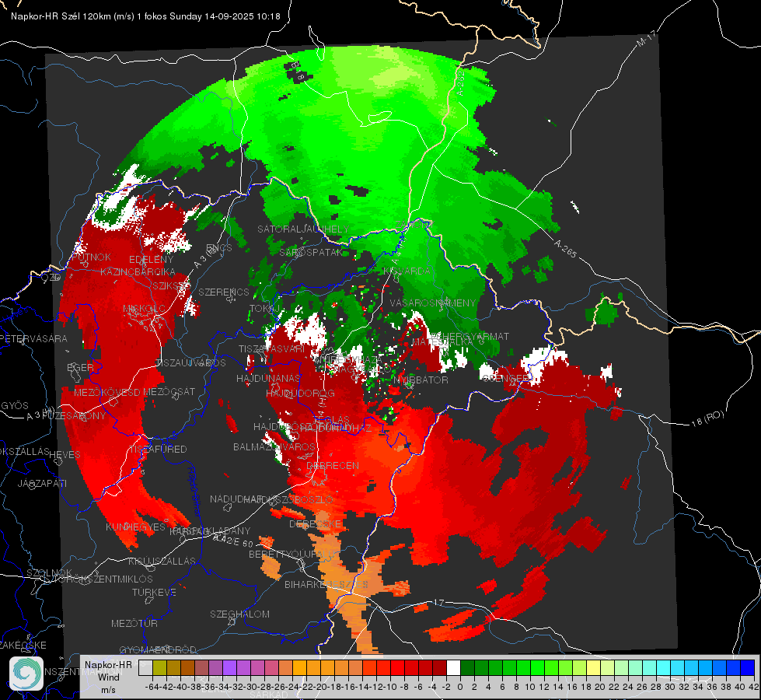Select the HAJDÚNÁNÁS label
Screen dimensions: 761x700
pos(268,379)
